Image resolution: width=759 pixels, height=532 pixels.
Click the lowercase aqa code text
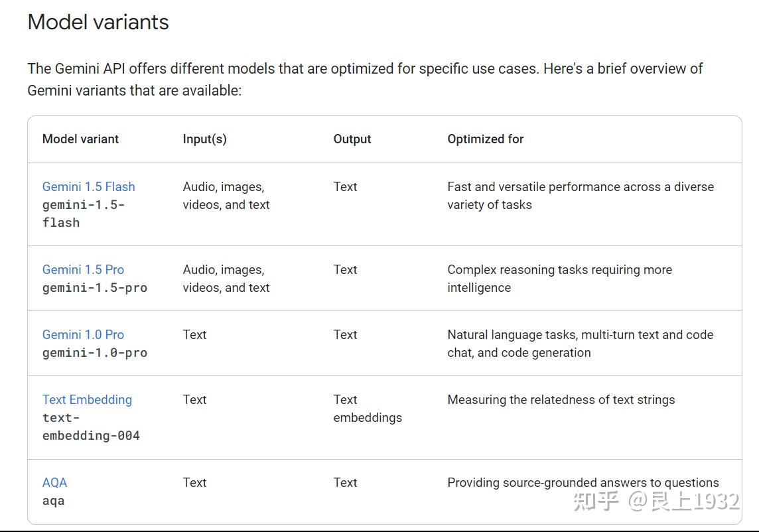pos(53,500)
